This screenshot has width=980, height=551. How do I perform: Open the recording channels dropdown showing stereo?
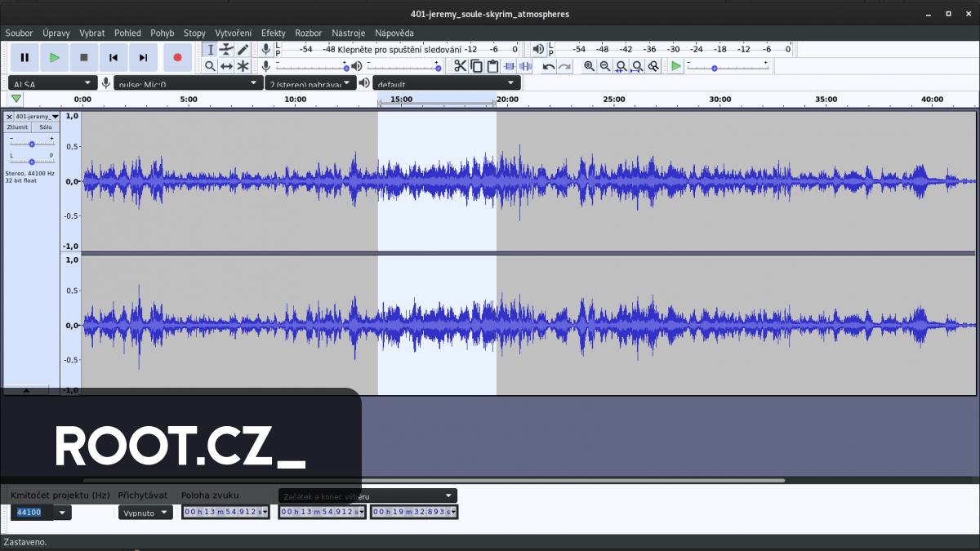(x=310, y=82)
